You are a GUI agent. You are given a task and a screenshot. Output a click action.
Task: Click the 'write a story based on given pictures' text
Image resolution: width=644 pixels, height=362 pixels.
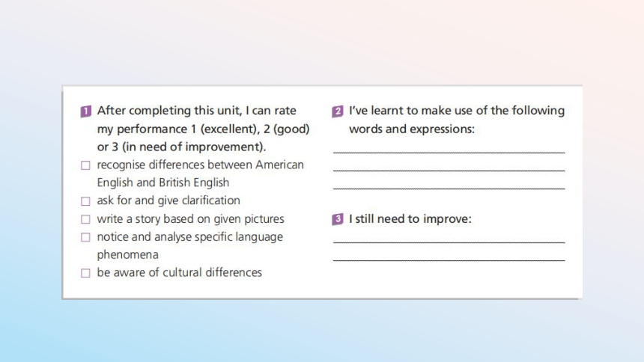190,218
